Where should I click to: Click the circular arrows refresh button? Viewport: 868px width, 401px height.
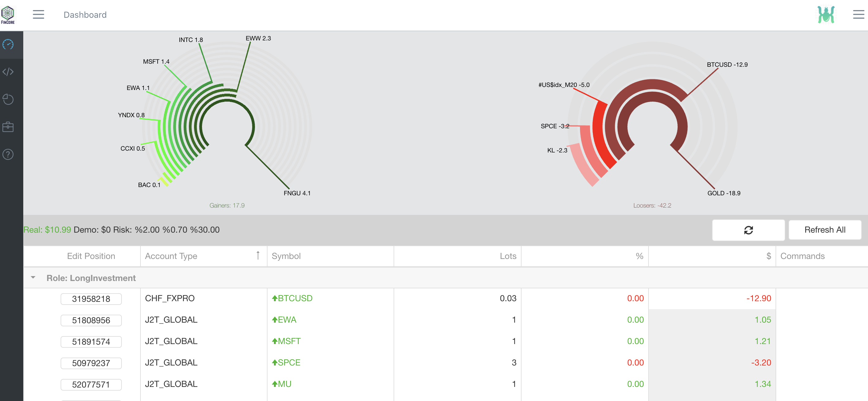coord(748,230)
